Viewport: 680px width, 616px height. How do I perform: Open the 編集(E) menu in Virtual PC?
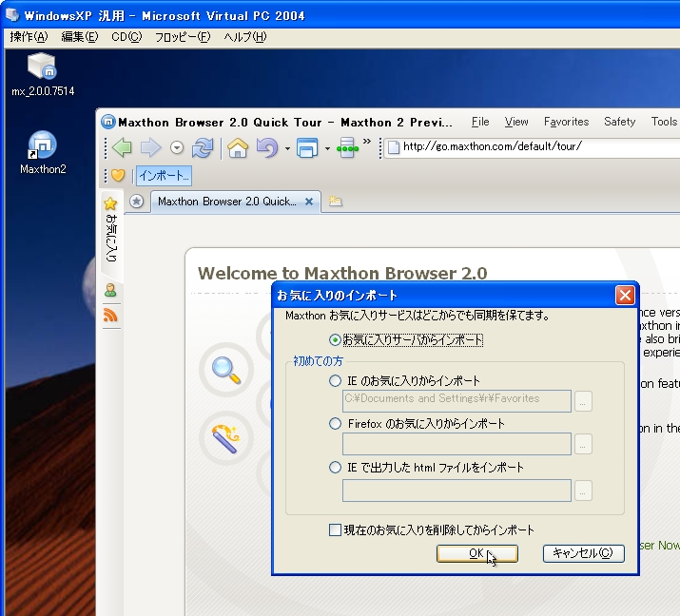pos(80,37)
